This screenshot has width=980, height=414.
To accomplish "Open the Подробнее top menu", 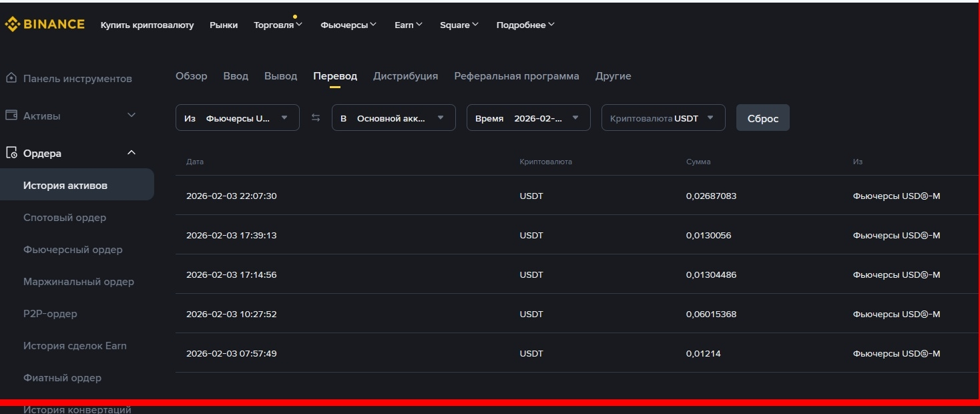I will [525, 25].
